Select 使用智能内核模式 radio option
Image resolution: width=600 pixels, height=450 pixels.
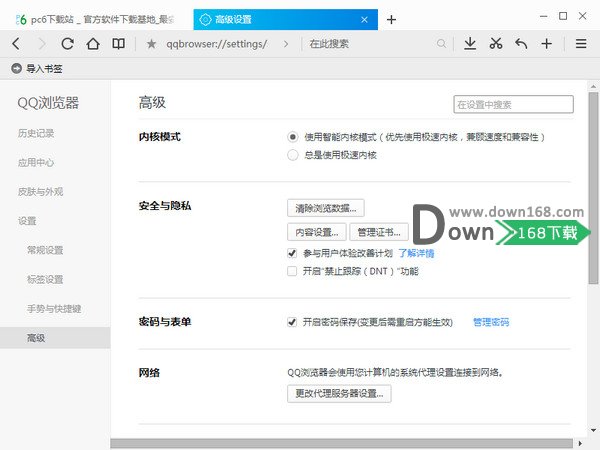point(293,137)
